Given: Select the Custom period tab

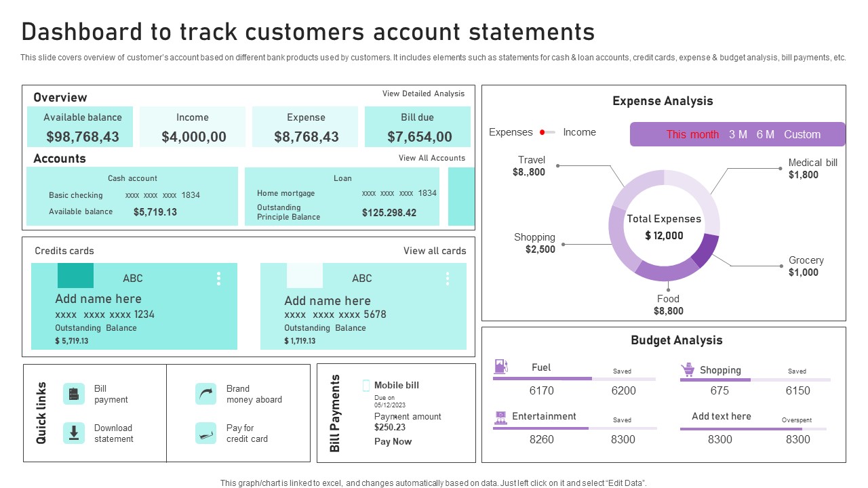Looking at the screenshot, I should tap(802, 134).
